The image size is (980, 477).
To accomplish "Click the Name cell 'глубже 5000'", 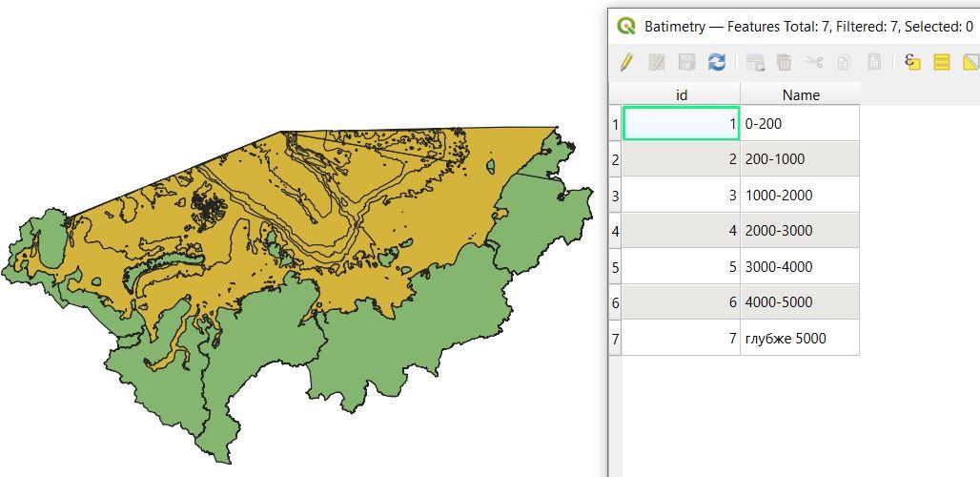I will 799,338.
